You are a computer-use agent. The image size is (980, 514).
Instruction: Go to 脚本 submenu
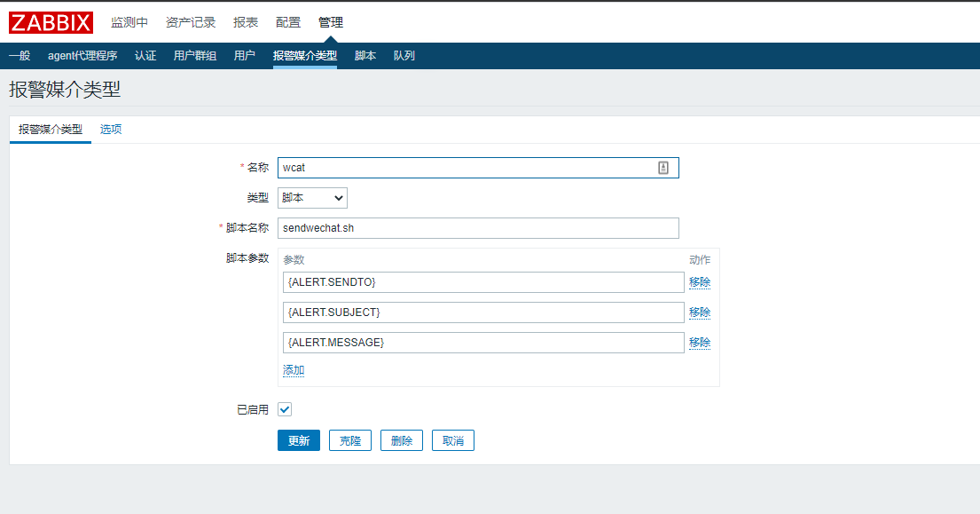tap(365, 56)
